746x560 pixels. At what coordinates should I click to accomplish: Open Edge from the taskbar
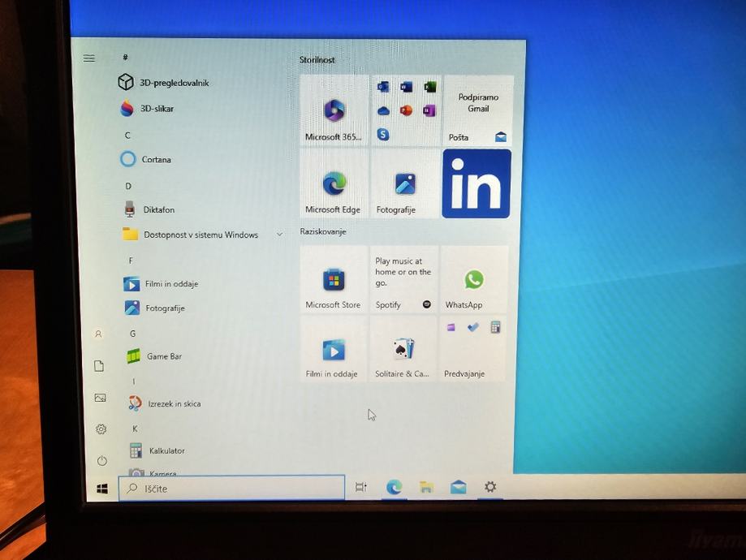tap(394, 487)
